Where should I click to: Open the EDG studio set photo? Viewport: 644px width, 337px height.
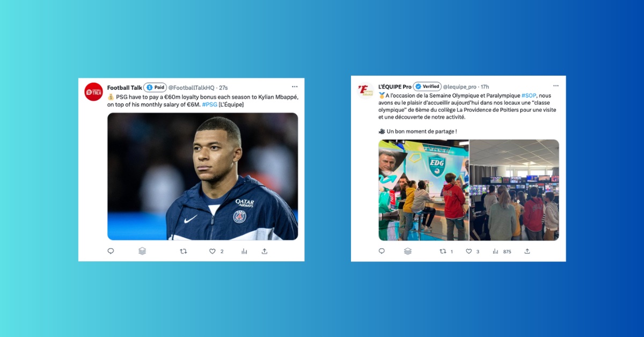click(x=423, y=190)
